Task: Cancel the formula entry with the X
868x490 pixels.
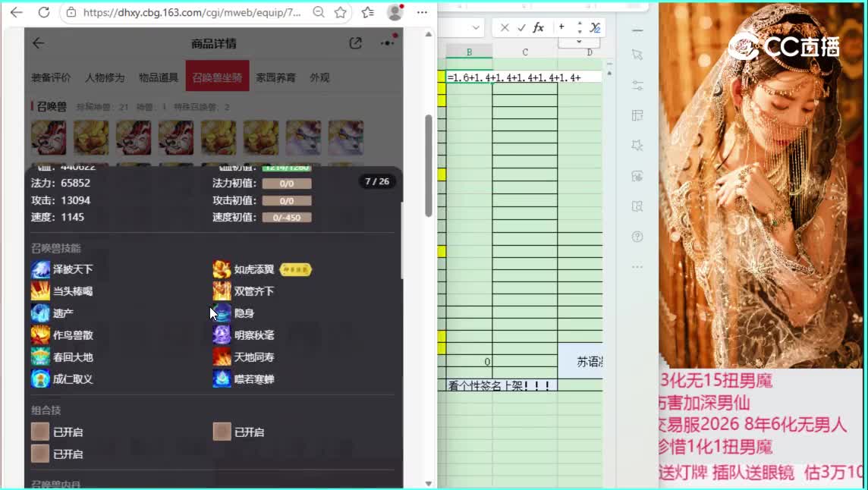Action: click(505, 27)
